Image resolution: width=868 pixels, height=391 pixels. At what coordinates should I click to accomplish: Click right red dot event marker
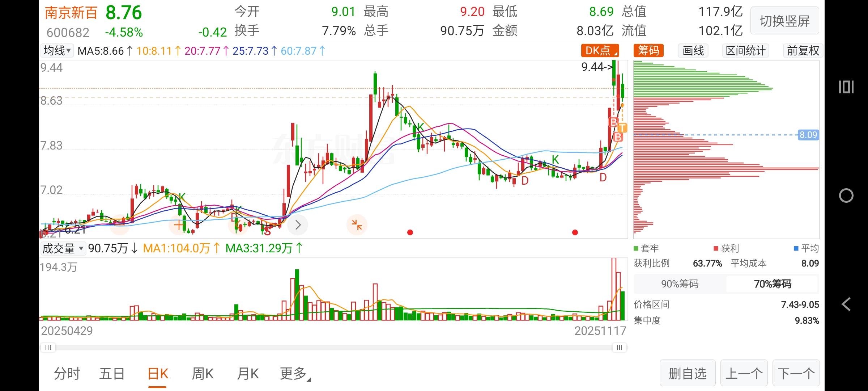575,232
